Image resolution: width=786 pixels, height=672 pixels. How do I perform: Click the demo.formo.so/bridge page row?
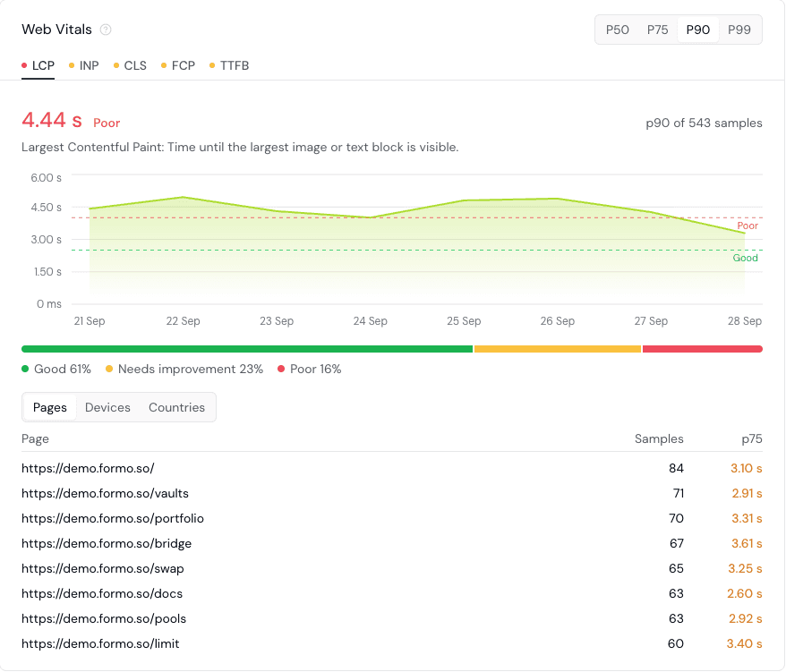pyautogui.click(x=391, y=544)
